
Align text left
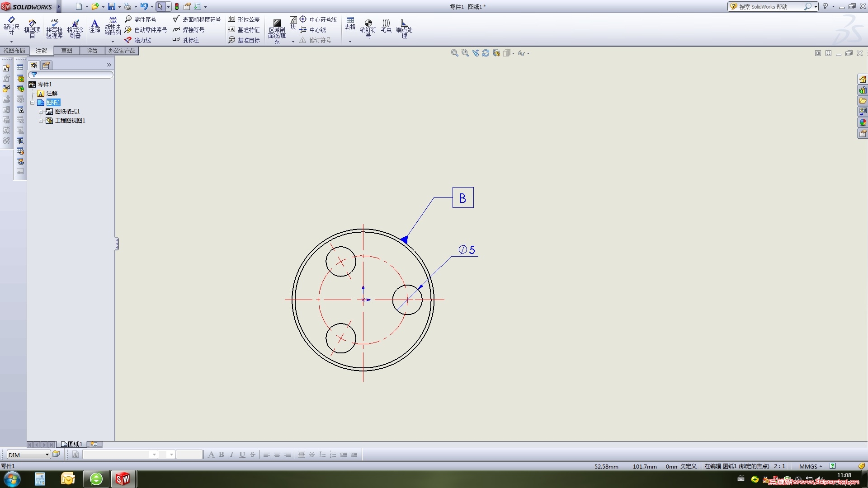click(x=267, y=455)
